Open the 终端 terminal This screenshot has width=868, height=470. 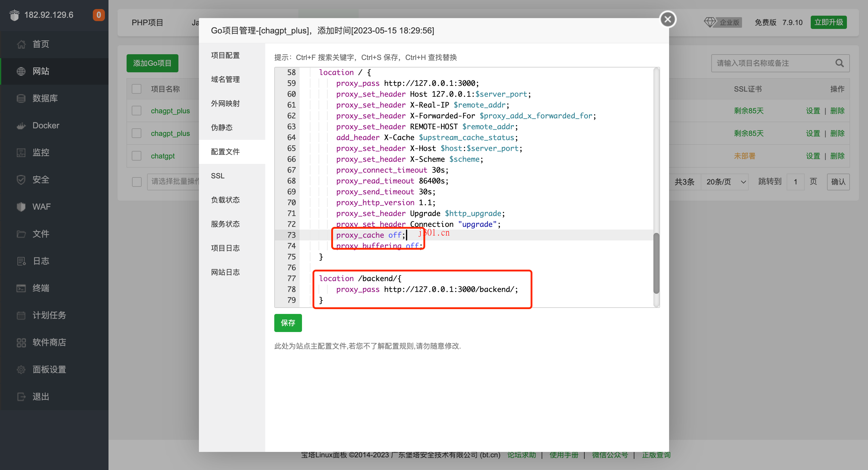pos(40,288)
